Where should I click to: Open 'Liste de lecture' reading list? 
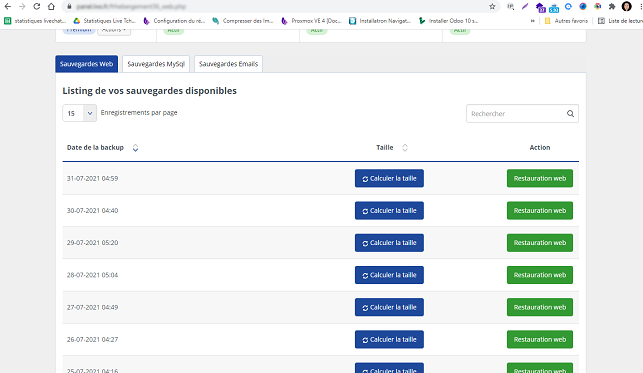620,20
